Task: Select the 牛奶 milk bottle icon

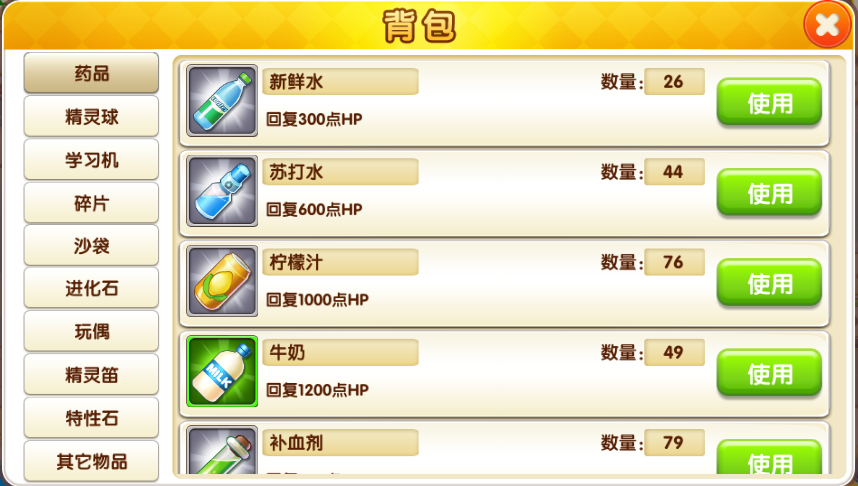Action: pos(222,372)
